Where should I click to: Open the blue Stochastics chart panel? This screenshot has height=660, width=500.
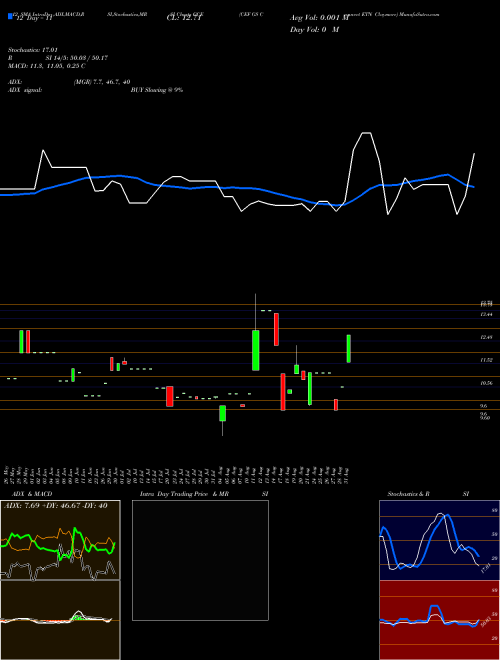(x=439, y=540)
